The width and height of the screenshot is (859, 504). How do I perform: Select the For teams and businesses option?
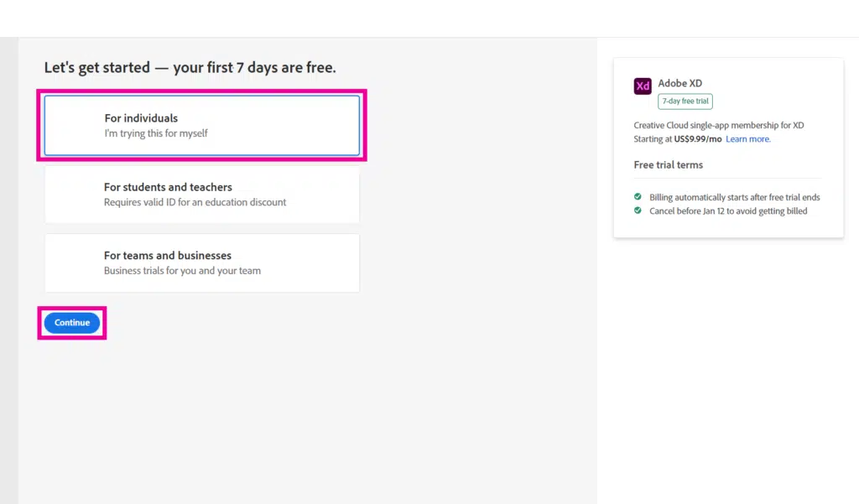(201, 262)
